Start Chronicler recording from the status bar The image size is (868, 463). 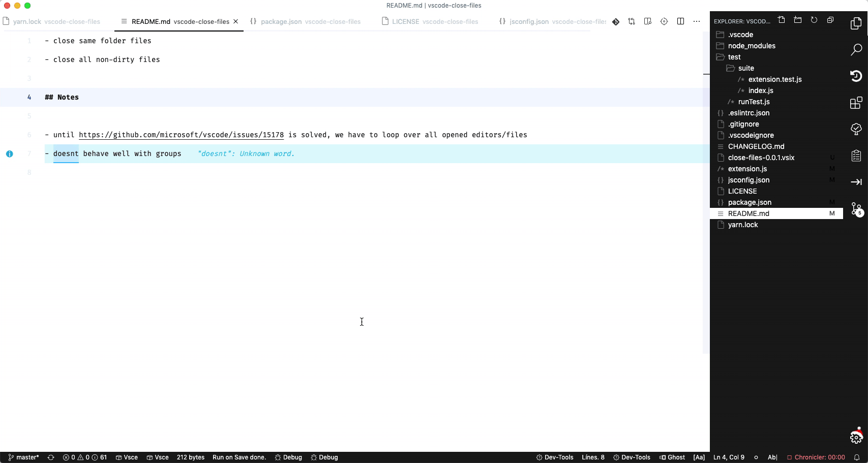click(x=816, y=457)
